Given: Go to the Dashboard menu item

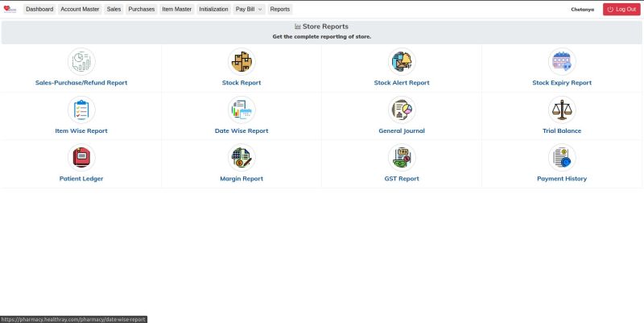Looking at the screenshot, I should [39, 9].
